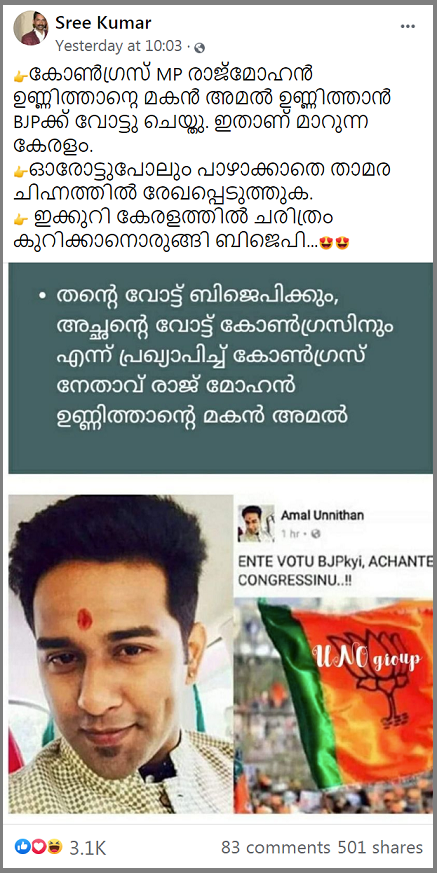
Task: View the 83 comments
Action: tap(276, 847)
